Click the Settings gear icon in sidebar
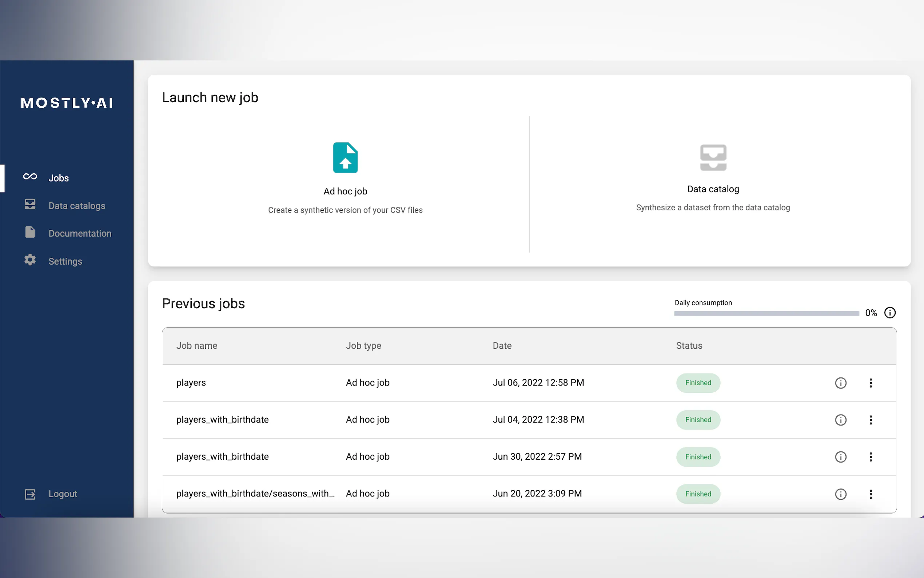This screenshot has width=924, height=578. click(x=30, y=260)
